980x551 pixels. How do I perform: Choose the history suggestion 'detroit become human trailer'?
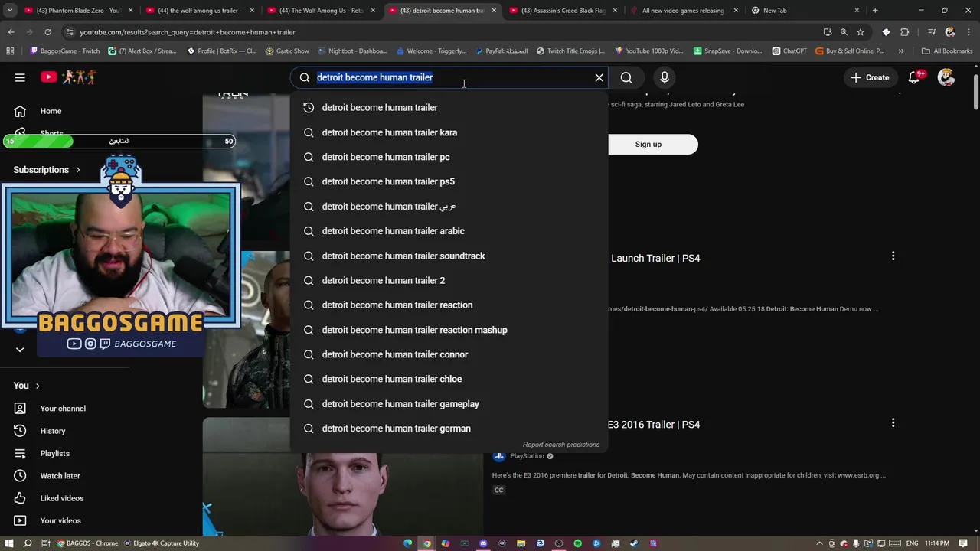click(x=449, y=108)
